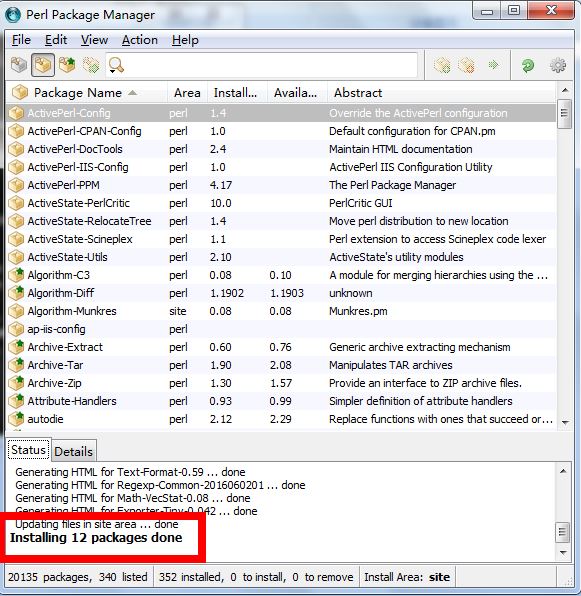Click mark for install toolbar icon

coord(442,65)
